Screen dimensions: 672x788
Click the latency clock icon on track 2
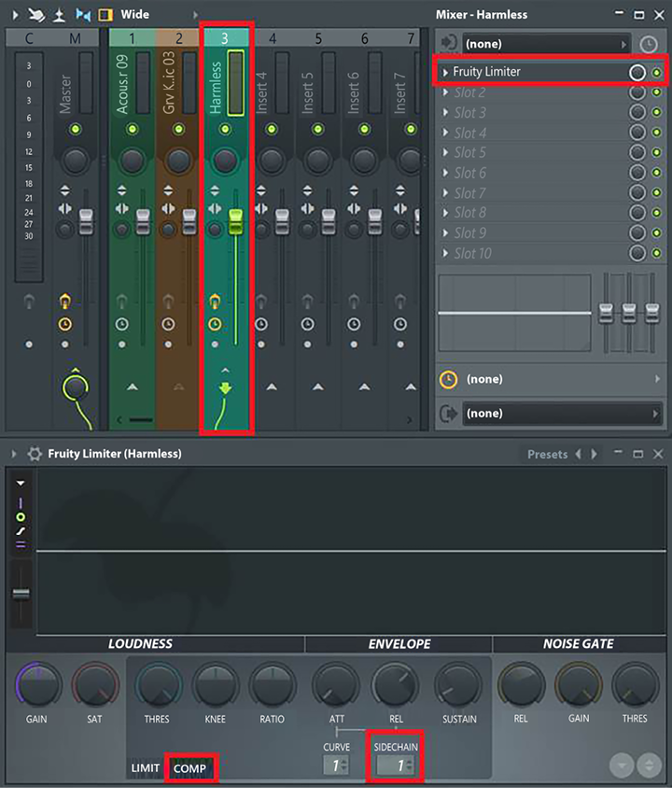tap(168, 324)
